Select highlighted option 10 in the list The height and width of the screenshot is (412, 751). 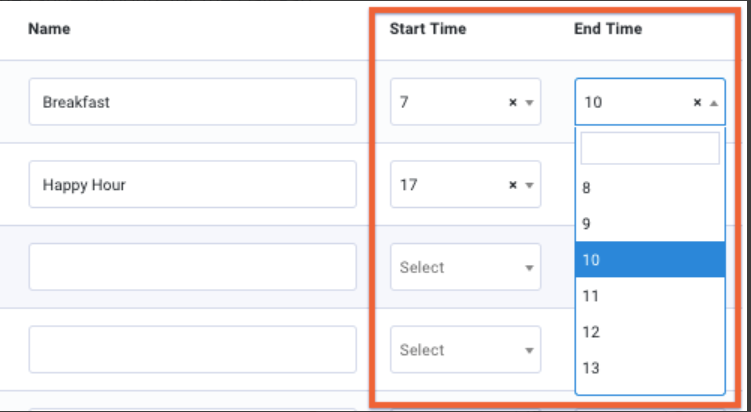650,260
